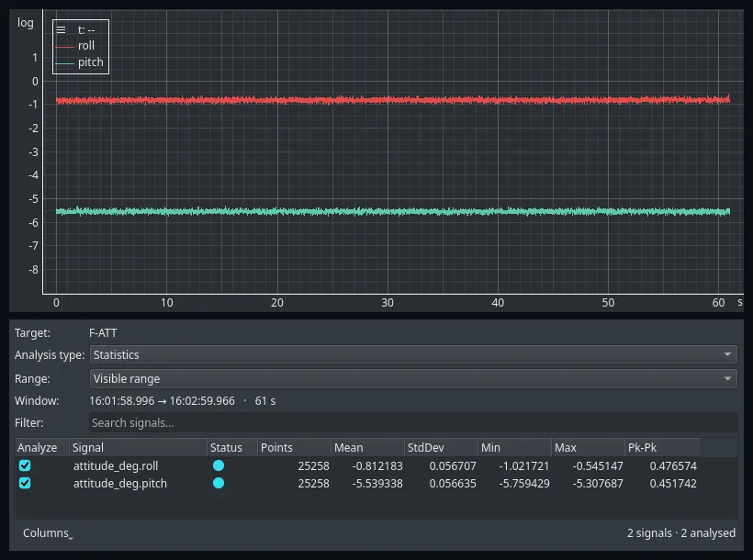This screenshot has height=560, width=753.
Task: Click pitch Max value -5.307687
Action: point(598,484)
